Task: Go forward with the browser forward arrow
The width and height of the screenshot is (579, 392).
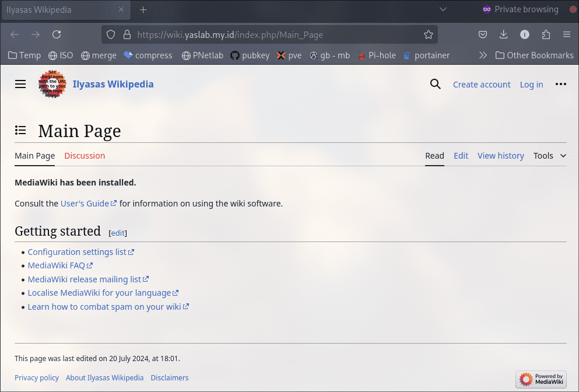Action: tap(36, 35)
